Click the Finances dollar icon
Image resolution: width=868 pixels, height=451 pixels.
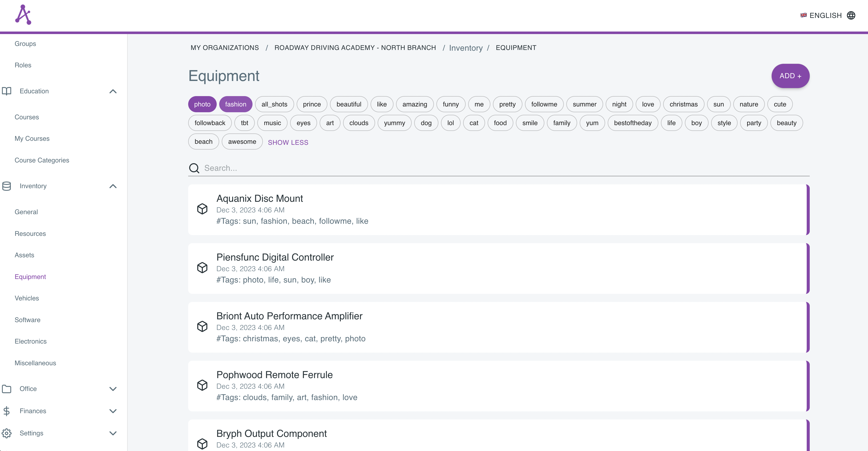[6, 411]
